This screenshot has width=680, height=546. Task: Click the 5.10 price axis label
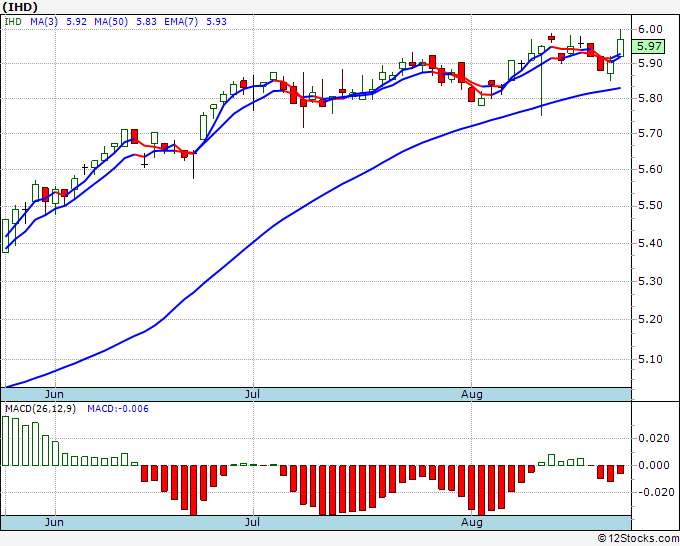(x=650, y=359)
